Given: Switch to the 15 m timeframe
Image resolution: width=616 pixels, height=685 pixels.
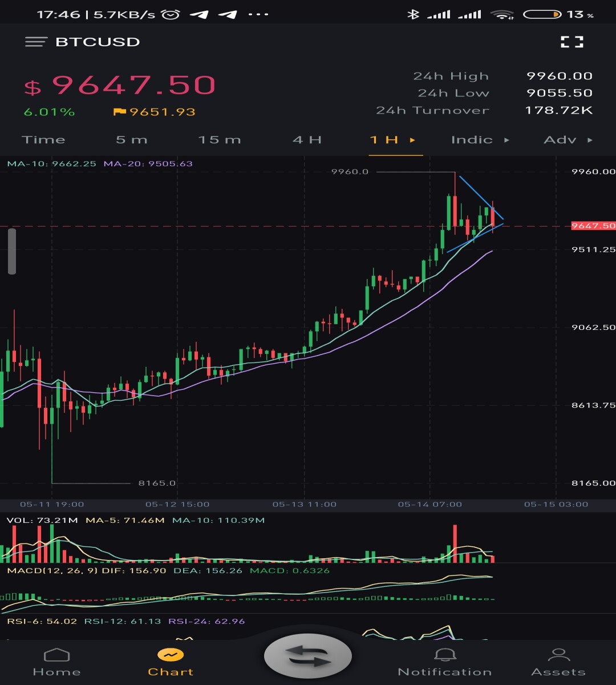Looking at the screenshot, I should pyautogui.click(x=220, y=140).
